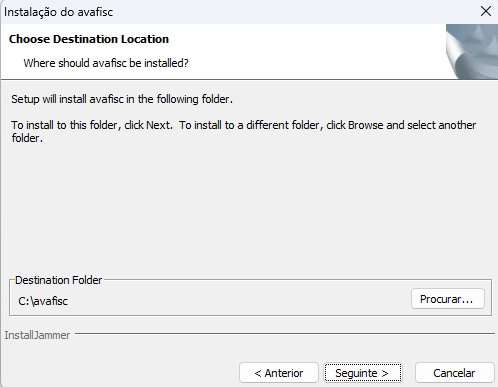
Task: Click the Choose Destination Location heading
Action: point(89,39)
